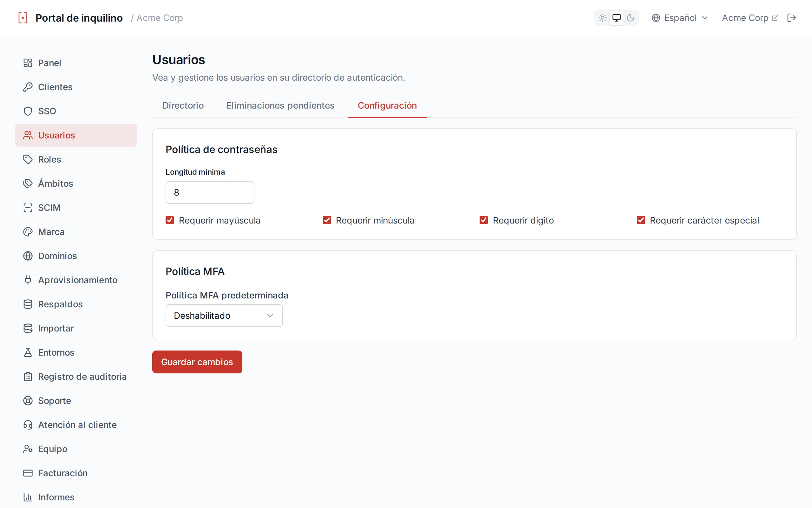Click the Guardar cambios button
The image size is (812, 508).
pyautogui.click(x=197, y=362)
